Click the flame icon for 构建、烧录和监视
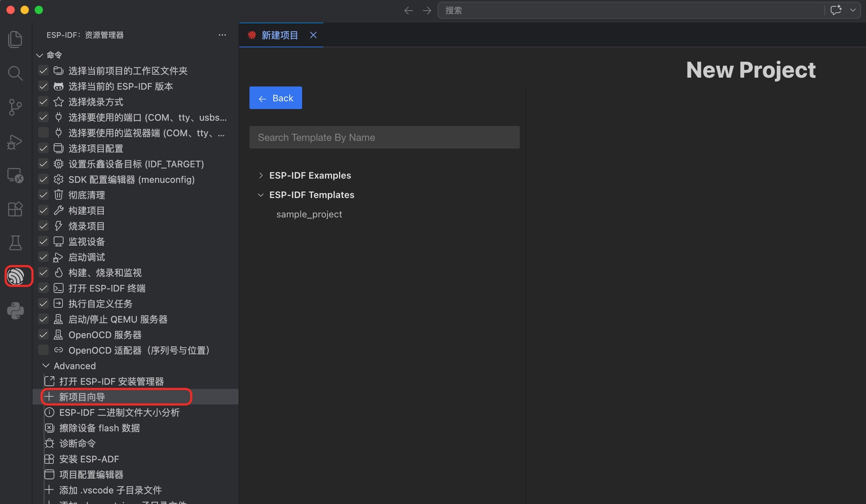The width and height of the screenshot is (866, 504). tap(58, 272)
